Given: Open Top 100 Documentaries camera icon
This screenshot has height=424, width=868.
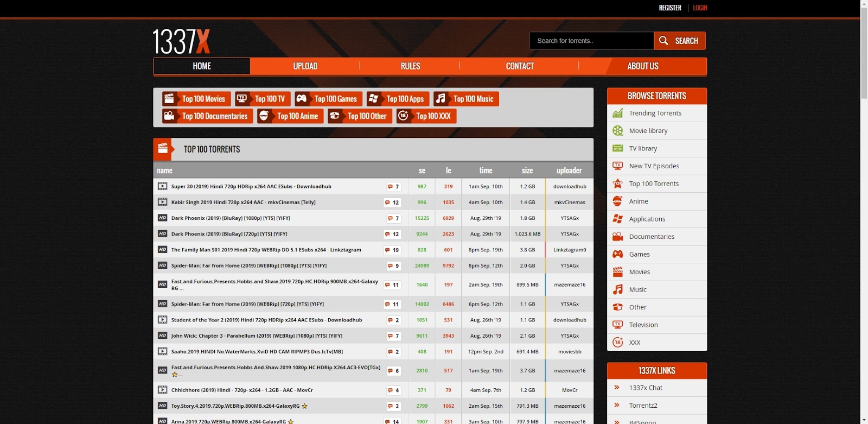Looking at the screenshot, I should [x=169, y=116].
